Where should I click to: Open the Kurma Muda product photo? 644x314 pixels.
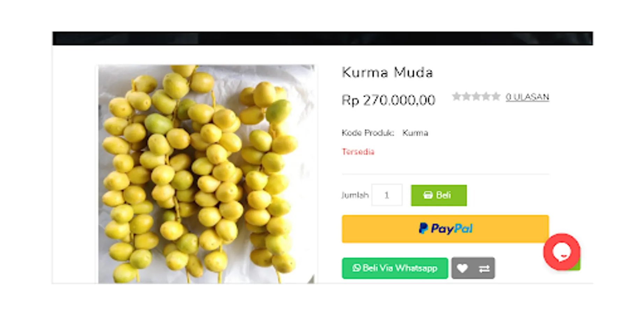tap(206, 174)
